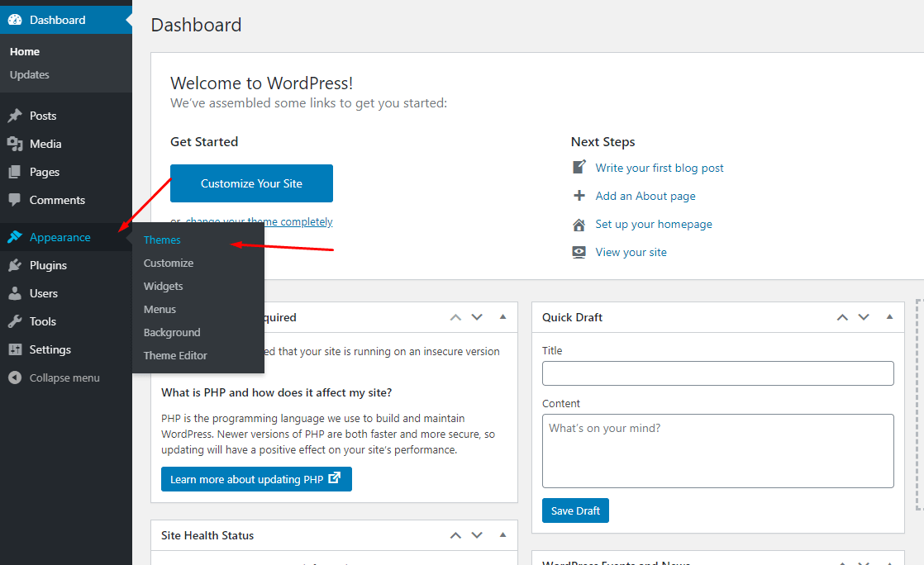924x565 pixels.
Task: Follow Write your first blog post link
Action: point(660,168)
